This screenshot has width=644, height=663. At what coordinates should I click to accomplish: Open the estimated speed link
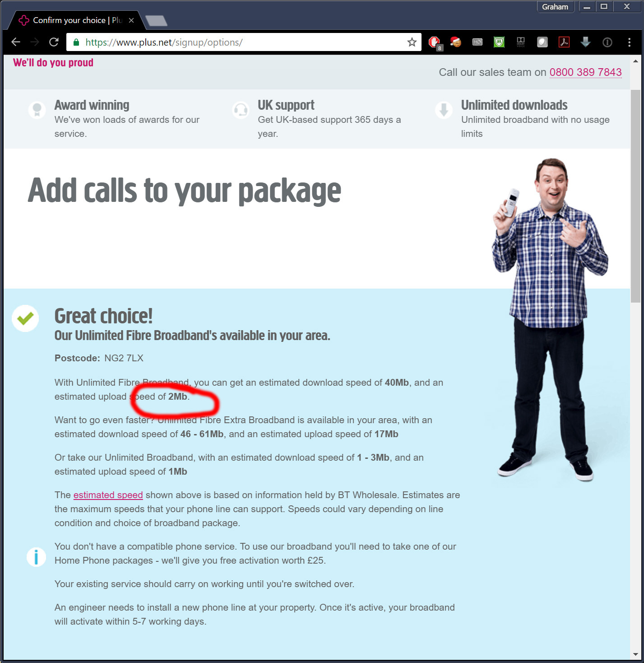(x=108, y=495)
